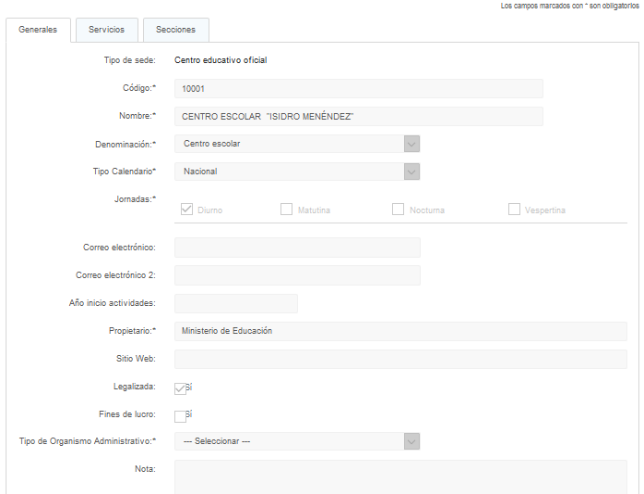Open the Secciones tab
Viewport: 644px width, 494px height.
[176, 30]
